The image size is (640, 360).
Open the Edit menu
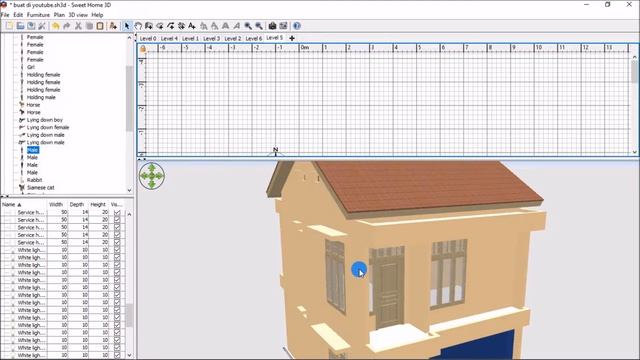[18, 15]
